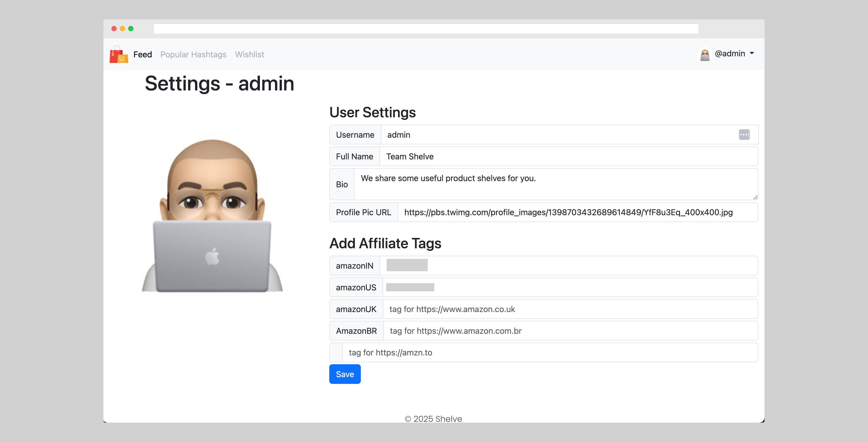Click the Bio textarea resize handle
This screenshot has height=442, width=868.
pyautogui.click(x=755, y=197)
